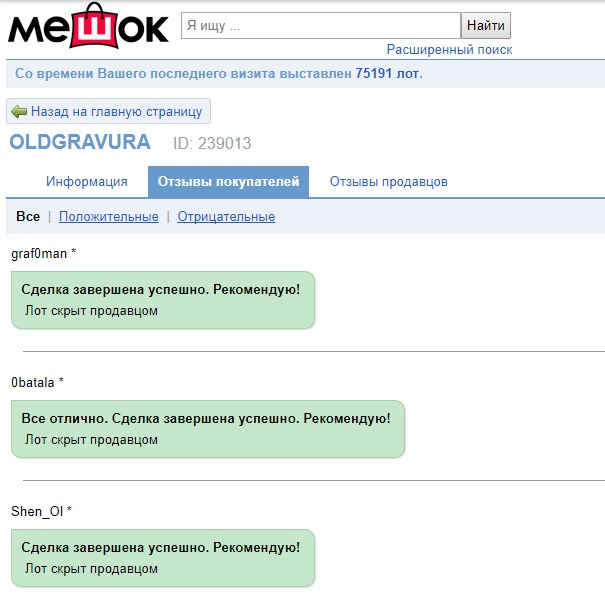Click reviewer name Shen_Ol
605x608 pixels.
coord(37,511)
